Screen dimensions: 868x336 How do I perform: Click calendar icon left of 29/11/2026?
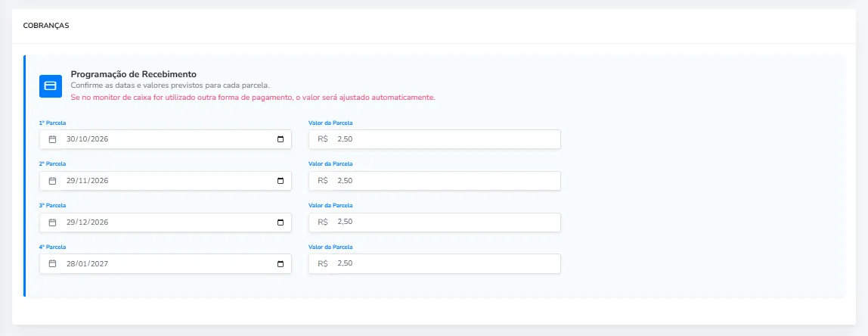pos(53,181)
